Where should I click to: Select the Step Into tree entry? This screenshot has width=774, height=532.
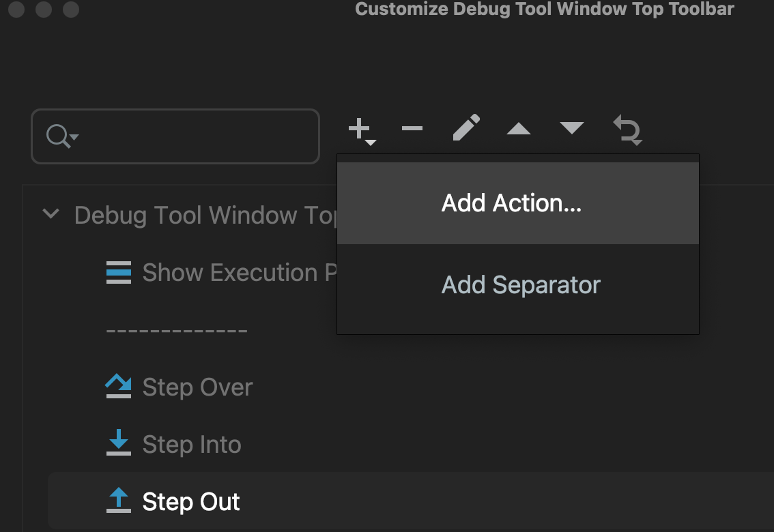coord(192,444)
